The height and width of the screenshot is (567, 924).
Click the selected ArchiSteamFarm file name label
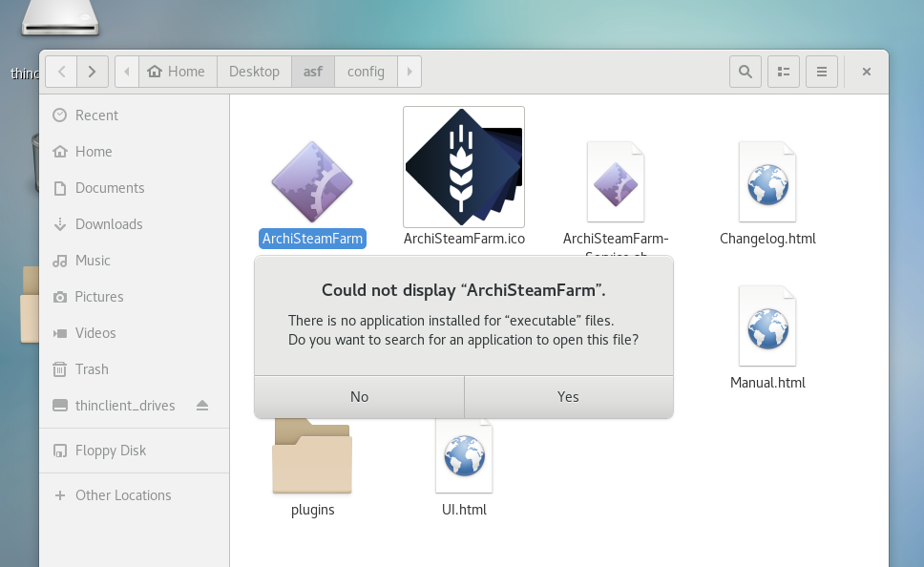point(312,239)
